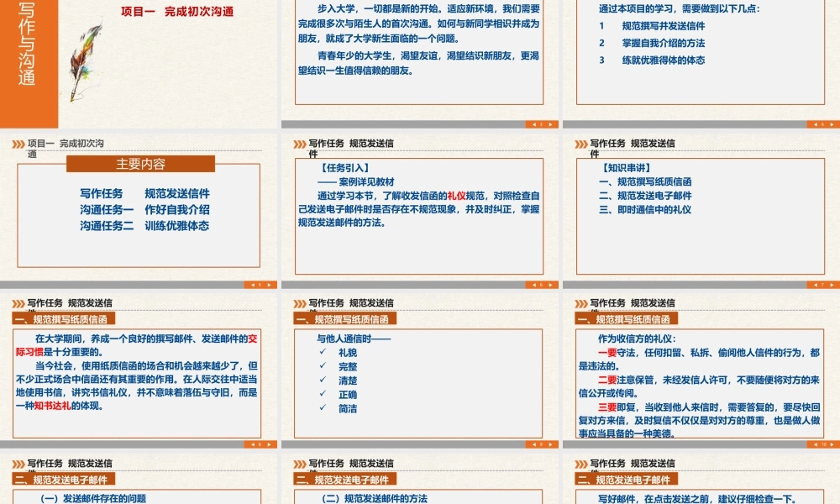Click the 写作任务 规范发送信件 contents row
Screen dimensions: 840x504
point(144,193)
